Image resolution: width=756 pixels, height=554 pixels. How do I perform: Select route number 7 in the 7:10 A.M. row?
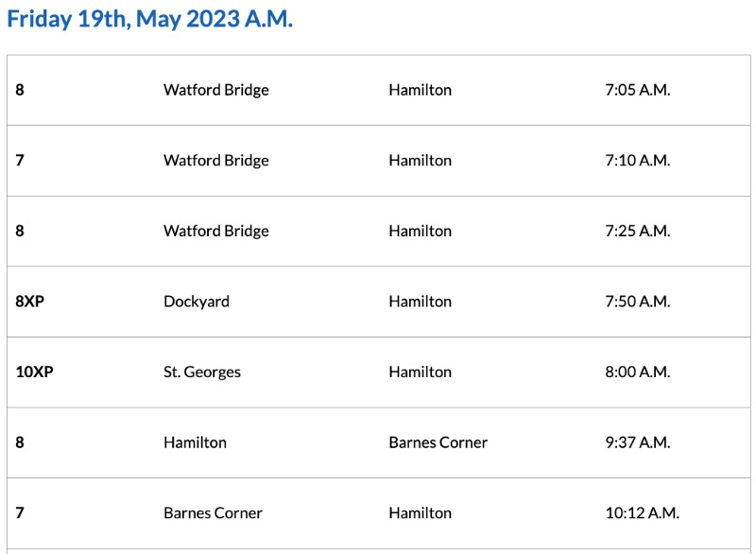point(20,161)
